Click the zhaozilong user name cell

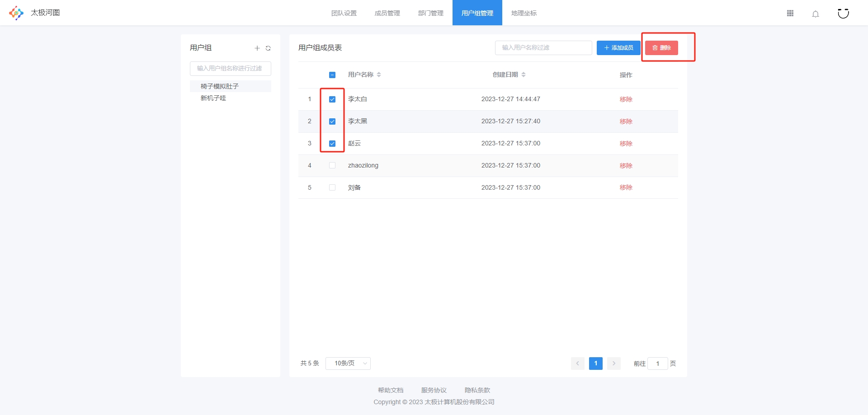pos(363,166)
